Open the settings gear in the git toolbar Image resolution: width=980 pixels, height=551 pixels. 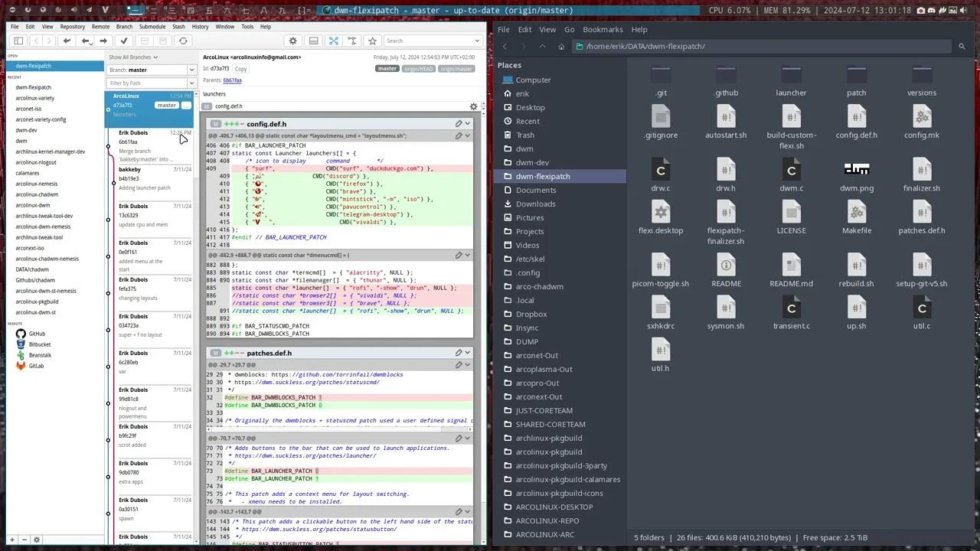pos(292,41)
